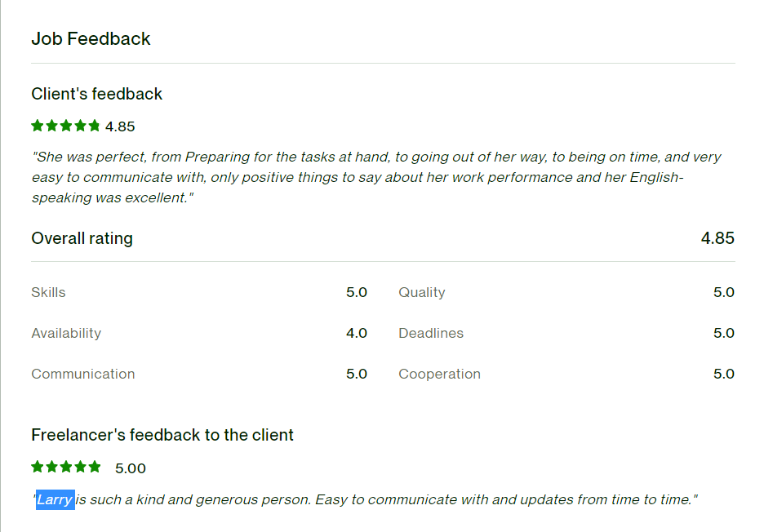
Task: Click the Freelancer's feedback to the client heading
Action: pyautogui.click(x=162, y=435)
